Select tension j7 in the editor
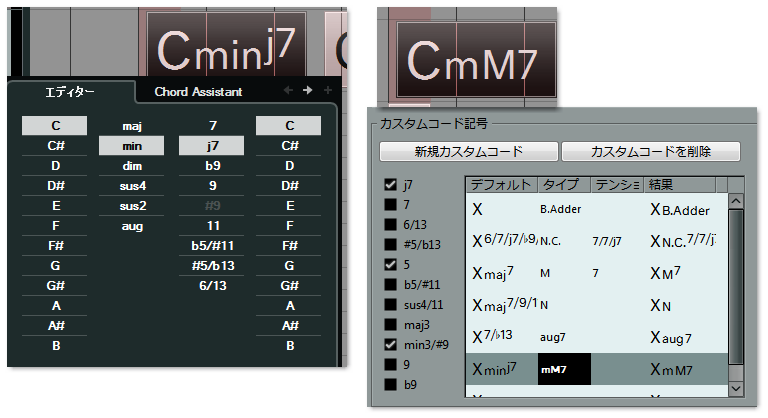 [212, 146]
